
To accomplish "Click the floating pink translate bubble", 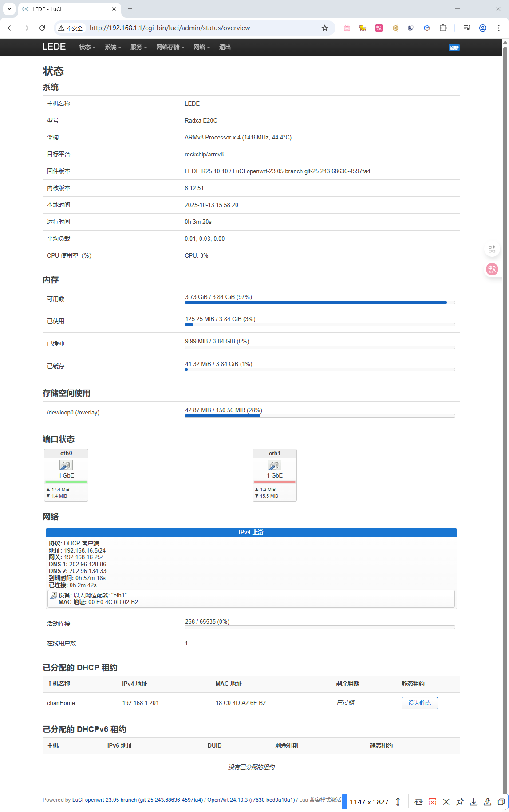I will 492,269.
